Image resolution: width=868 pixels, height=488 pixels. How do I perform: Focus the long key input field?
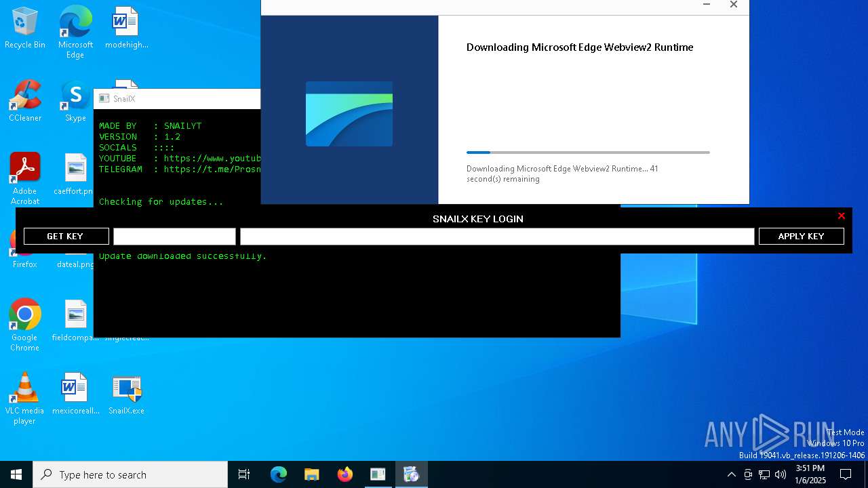click(x=497, y=236)
